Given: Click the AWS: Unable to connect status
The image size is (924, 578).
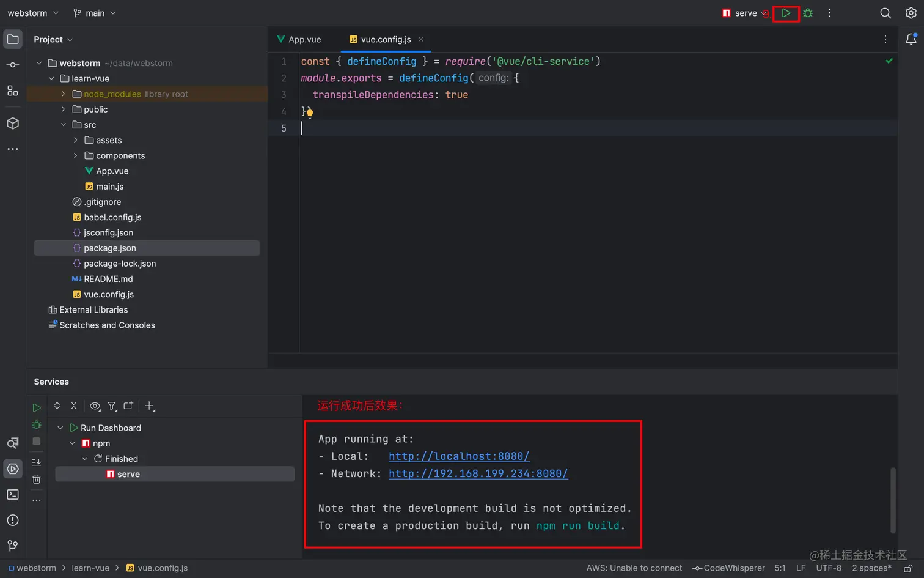Looking at the screenshot, I should (634, 568).
